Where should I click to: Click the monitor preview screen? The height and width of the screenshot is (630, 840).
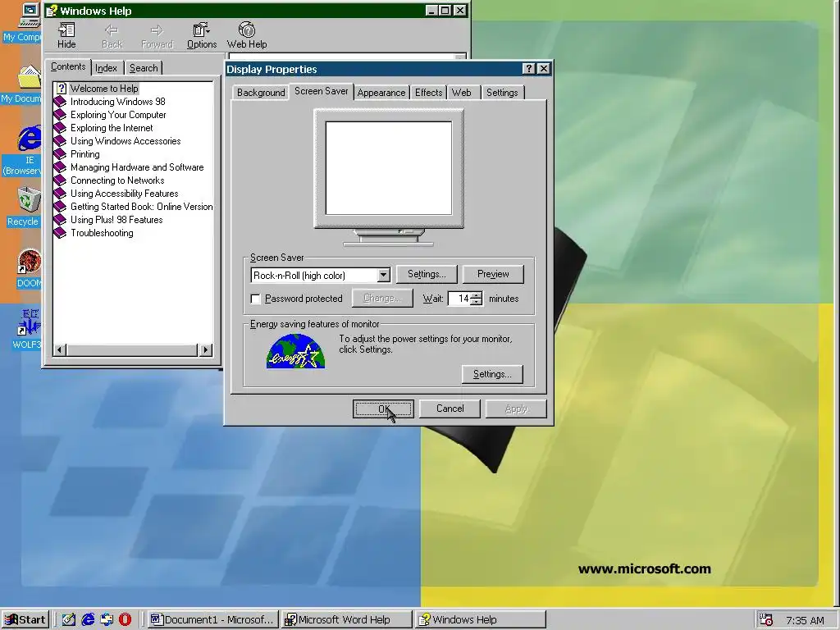388,168
